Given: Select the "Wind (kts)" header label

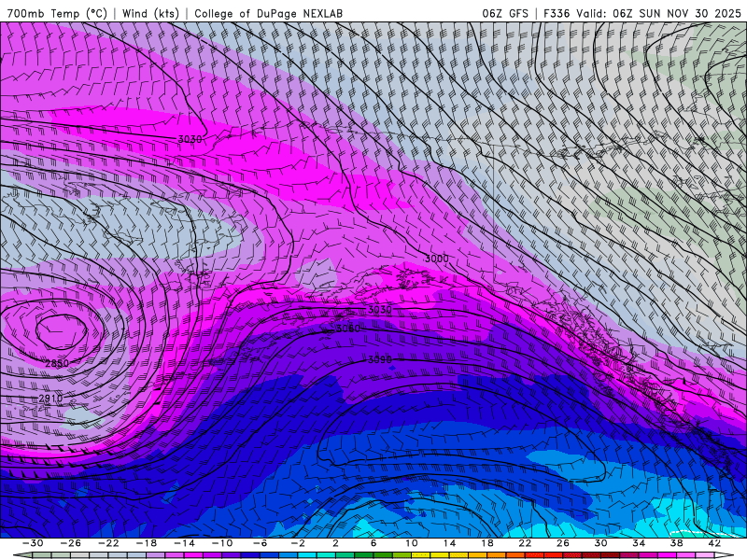Looking at the screenshot, I should coord(150,13).
